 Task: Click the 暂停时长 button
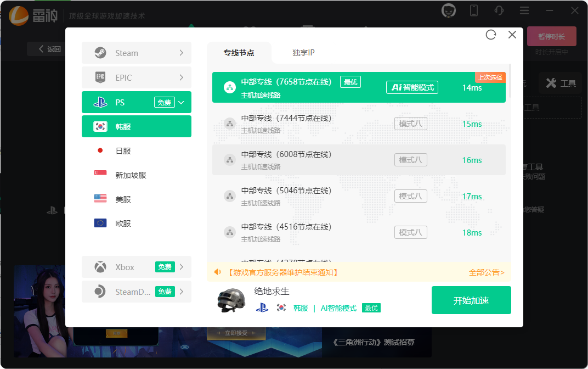click(551, 36)
